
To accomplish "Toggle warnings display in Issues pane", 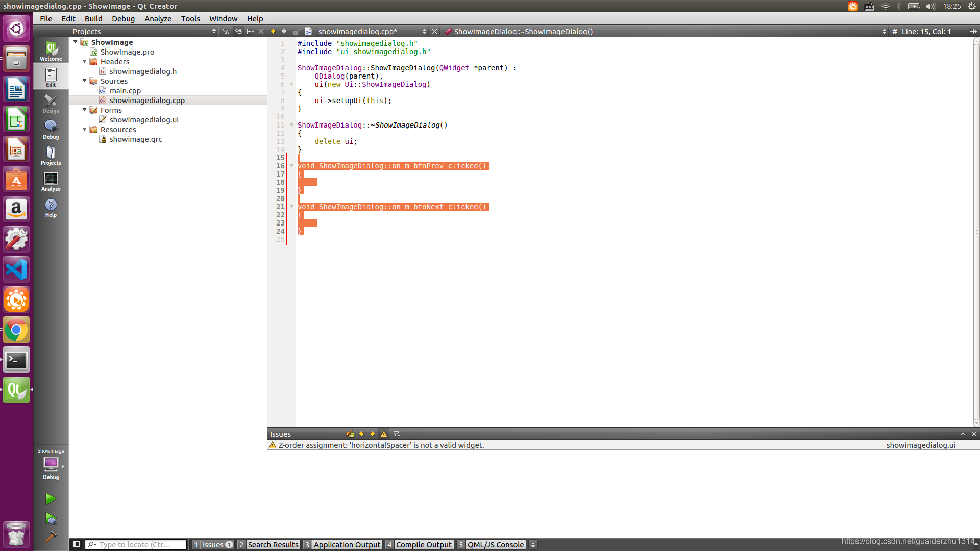I will point(384,434).
